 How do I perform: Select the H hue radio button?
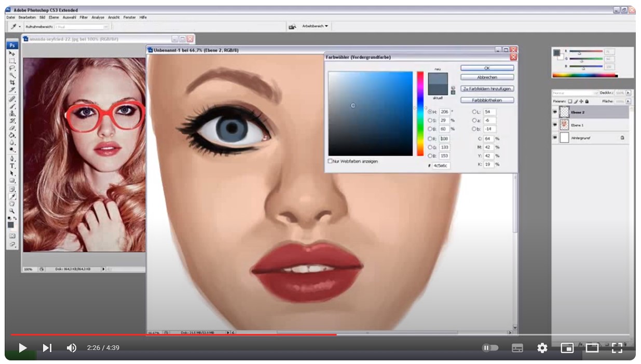click(430, 112)
